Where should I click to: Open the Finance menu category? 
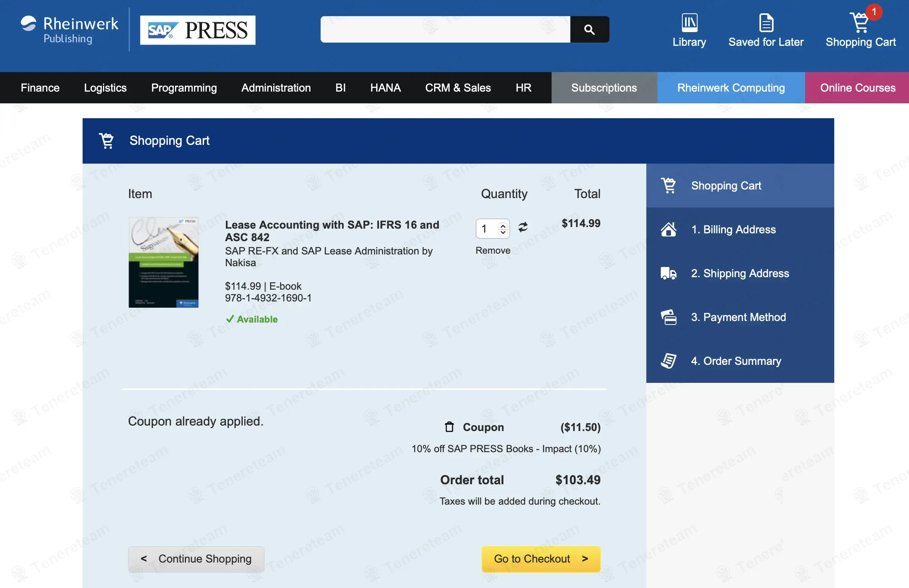(x=40, y=88)
